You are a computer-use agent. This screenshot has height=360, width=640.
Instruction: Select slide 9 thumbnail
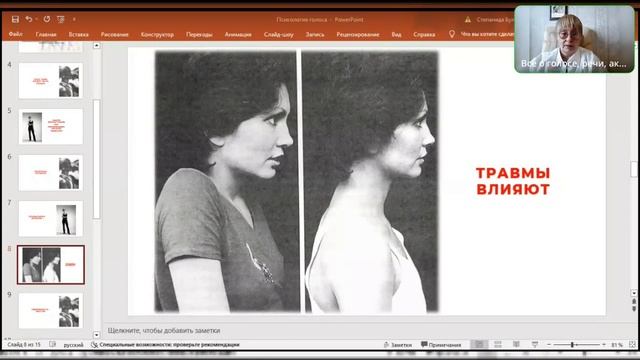coord(51,311)
